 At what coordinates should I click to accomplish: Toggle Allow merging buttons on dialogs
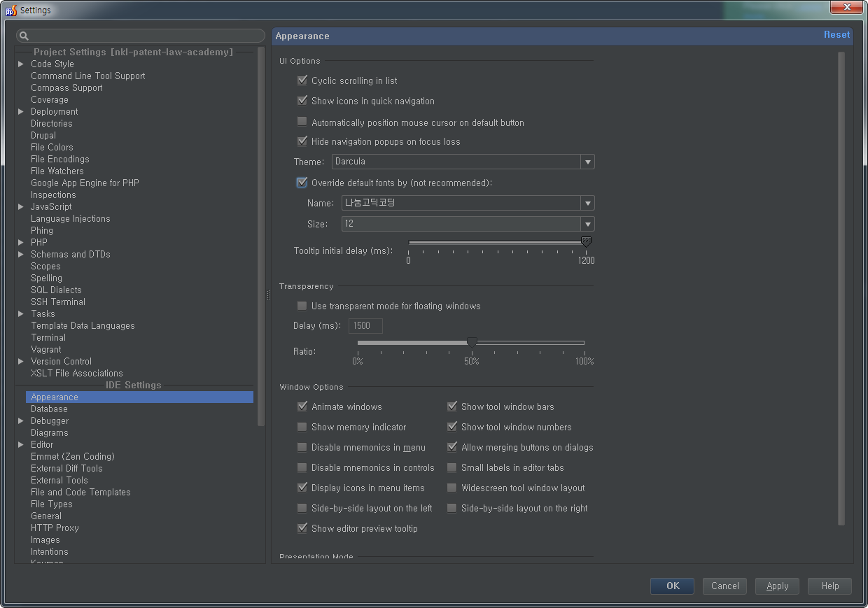452,447
